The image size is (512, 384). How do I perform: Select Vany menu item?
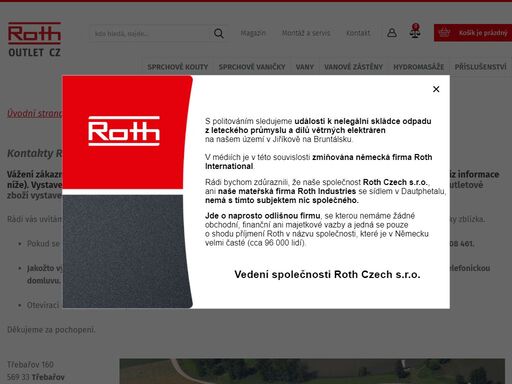click(305, 67)
